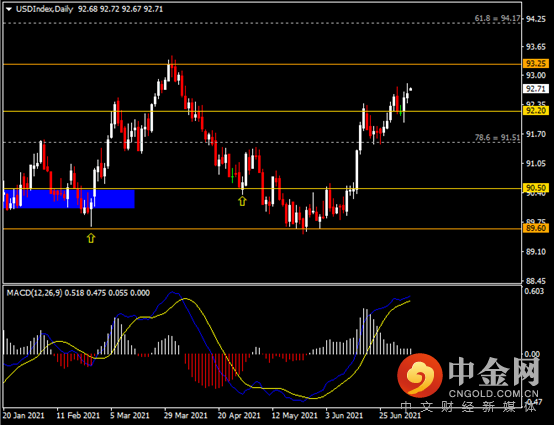Select the yellow up-arrow near 20 April

click(x=242, y=201)
